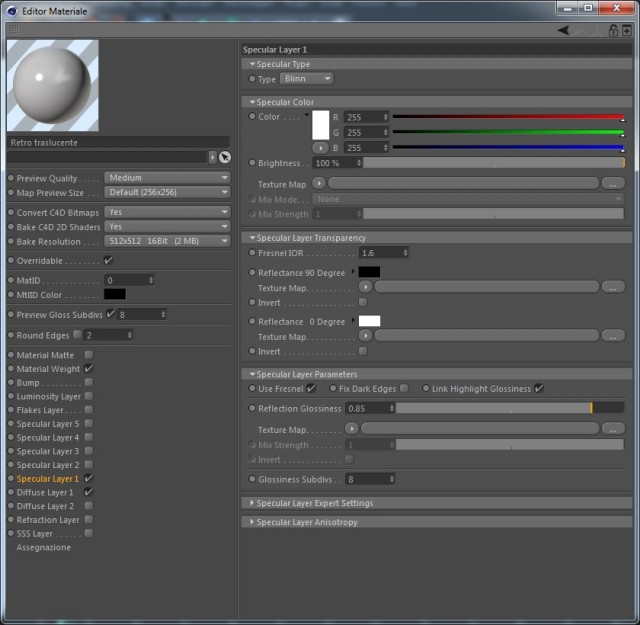The image size is (640, 625).
Task: Click the white Specular Color swatch
Action: [x=320, y=125]
